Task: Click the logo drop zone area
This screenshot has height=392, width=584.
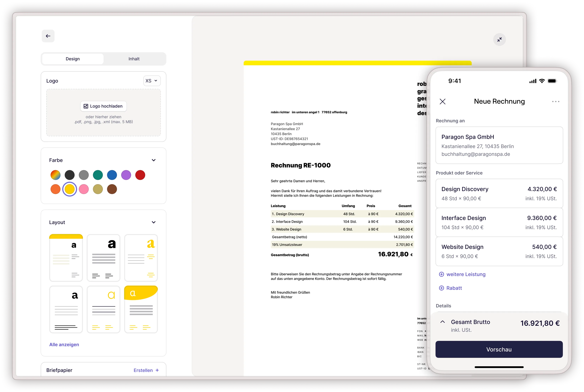Action: (103, 112)
